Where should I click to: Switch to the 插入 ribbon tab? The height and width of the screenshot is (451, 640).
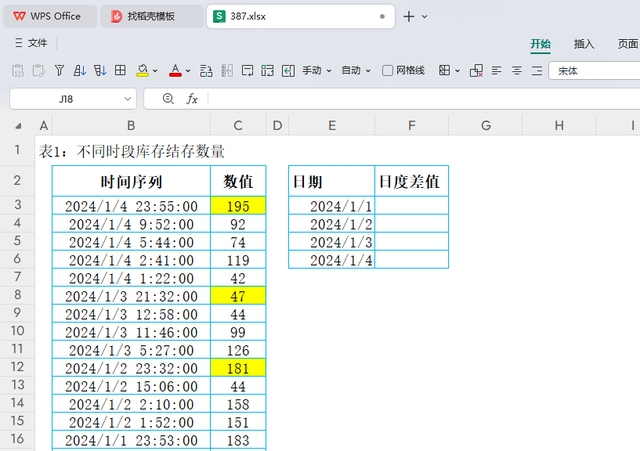(x=584, y=44)
